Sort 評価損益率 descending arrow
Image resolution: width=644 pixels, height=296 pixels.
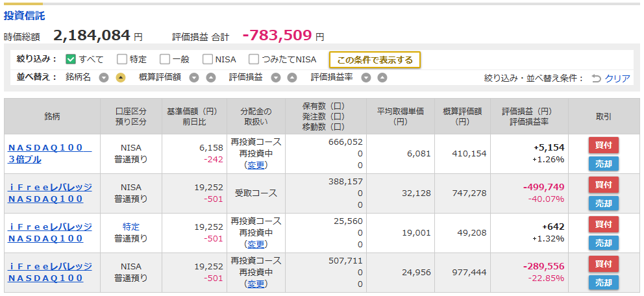pyautogui.click(x=366, y=78)
